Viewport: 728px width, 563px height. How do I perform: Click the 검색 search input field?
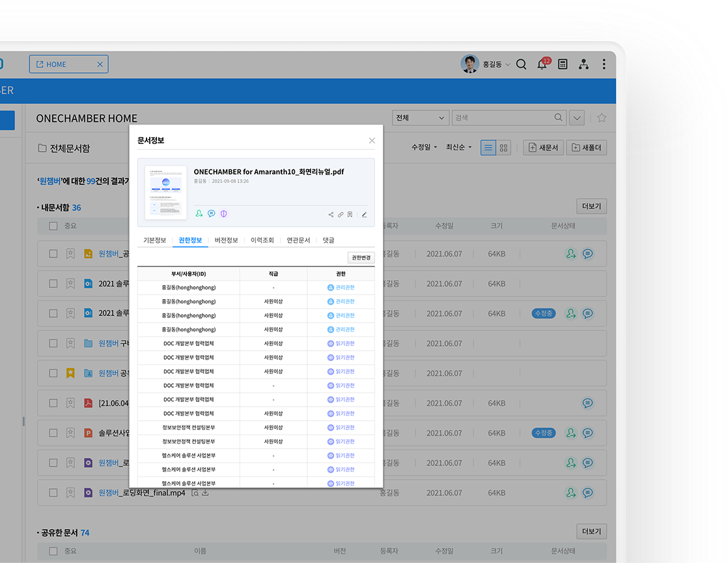coord(509,117)
